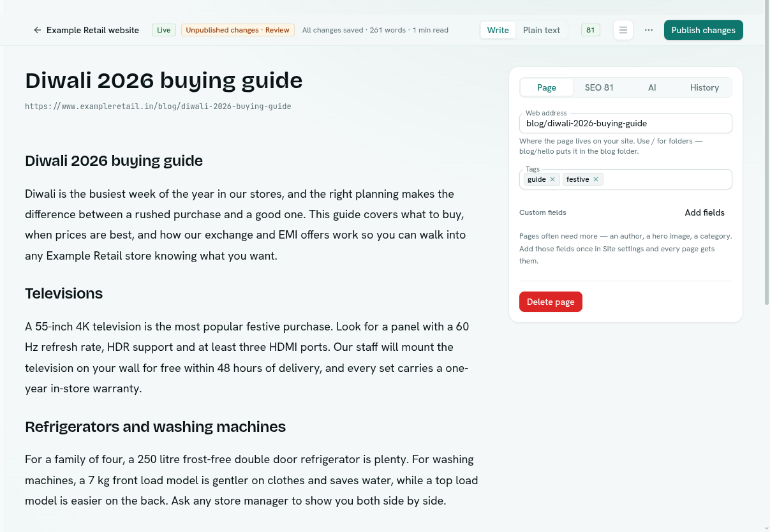Switch to Plain text mode
This screenshot has width=770, height=532.
(542, 30)
